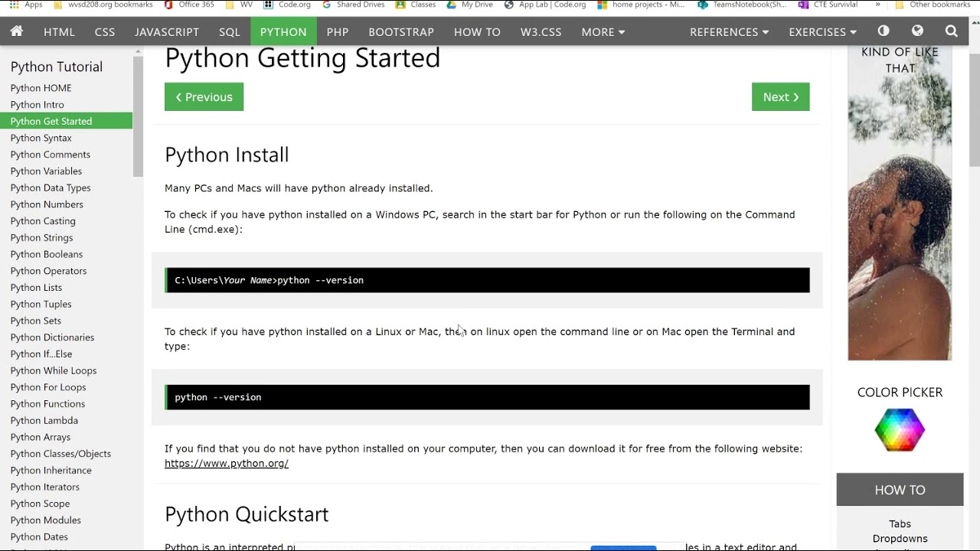Open Python Functions in sidebar
The width and height of the screenshot is (980, 551).
click(47, 404)
